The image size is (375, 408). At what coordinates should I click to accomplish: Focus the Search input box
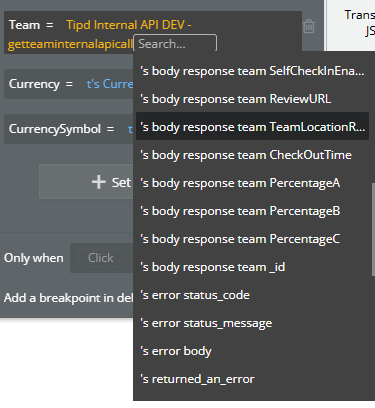click(x=175, y=44)
